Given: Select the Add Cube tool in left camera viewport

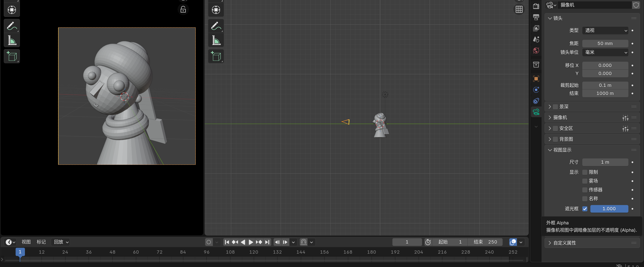Looking at the screenshot, I should 12,56.
